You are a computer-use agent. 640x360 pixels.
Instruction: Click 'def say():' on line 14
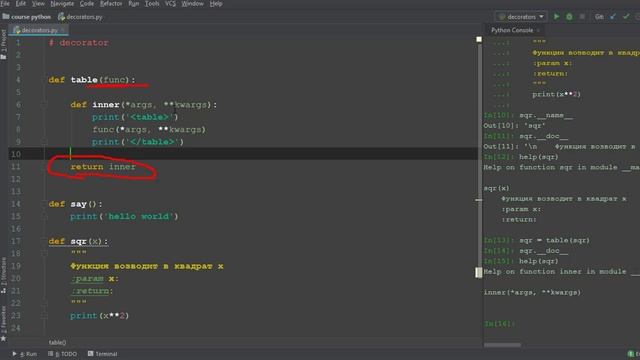pyautogui.click(x=76, y=204)
